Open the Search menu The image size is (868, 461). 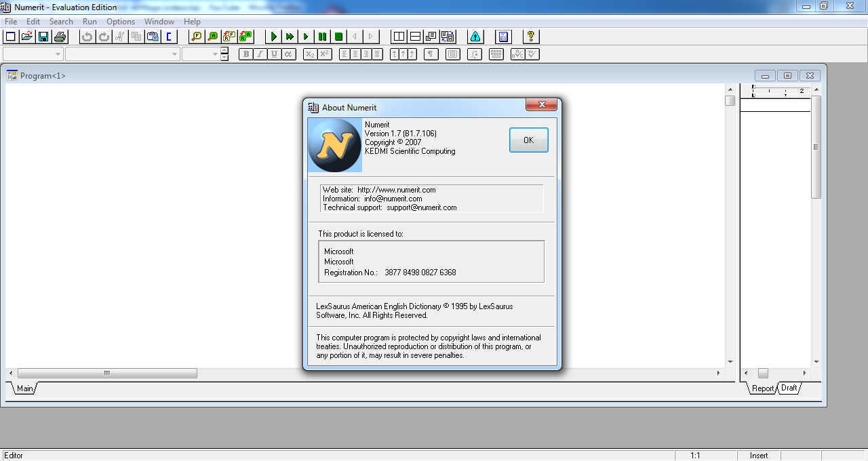point(61,22)
